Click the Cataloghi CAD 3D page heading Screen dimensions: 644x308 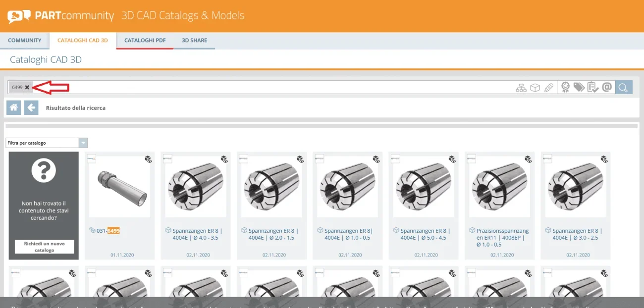[x=46, y=60]
